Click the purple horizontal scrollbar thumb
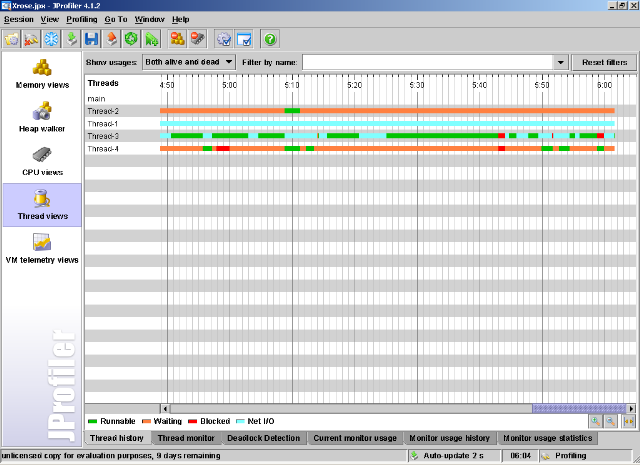Image resolution: width=640 pixels, height=465 pixels. (579, 408)
